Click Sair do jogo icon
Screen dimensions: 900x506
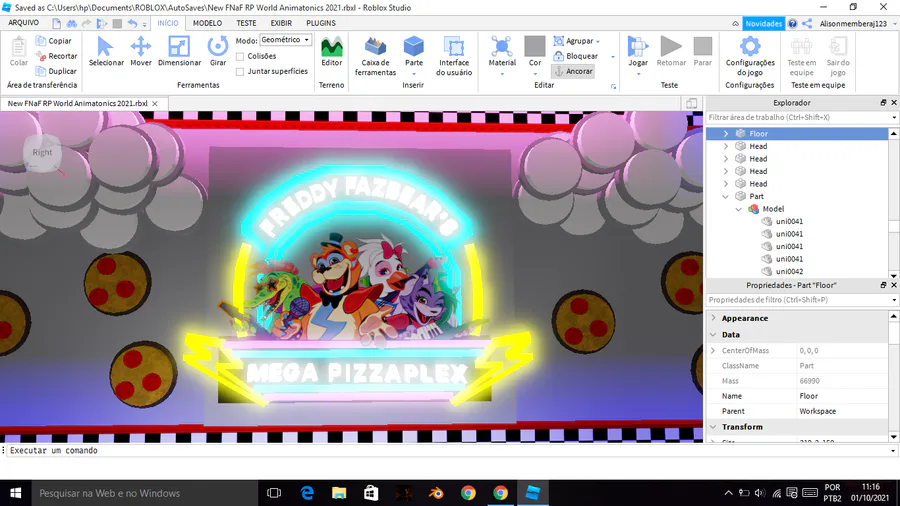point(837,56)
